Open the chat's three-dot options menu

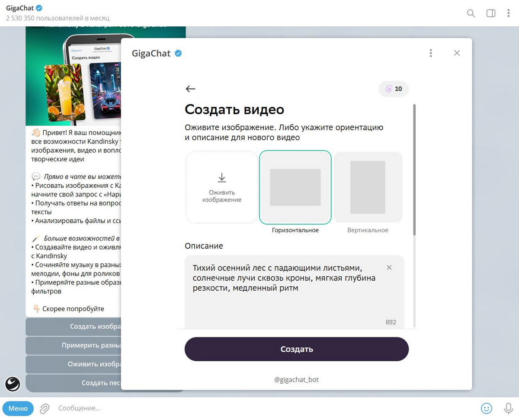coord(509,13)
